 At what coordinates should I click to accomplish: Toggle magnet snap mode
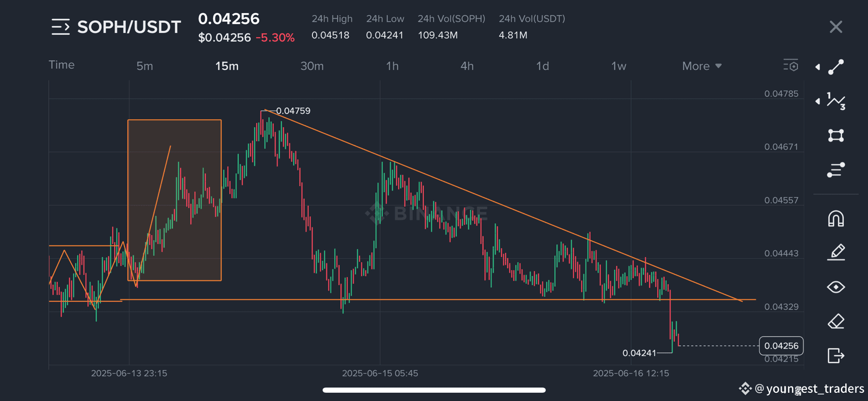pos(836,219)
